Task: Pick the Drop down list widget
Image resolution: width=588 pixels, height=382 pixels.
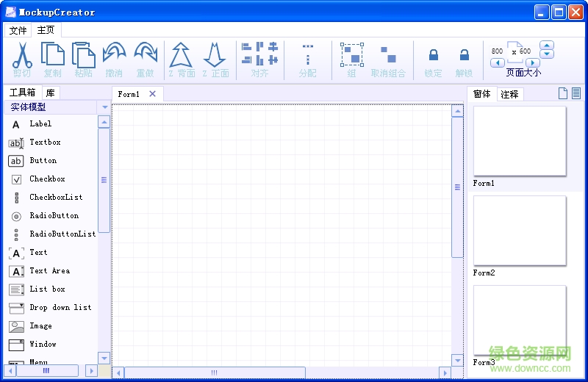Action: click(60, 308)
